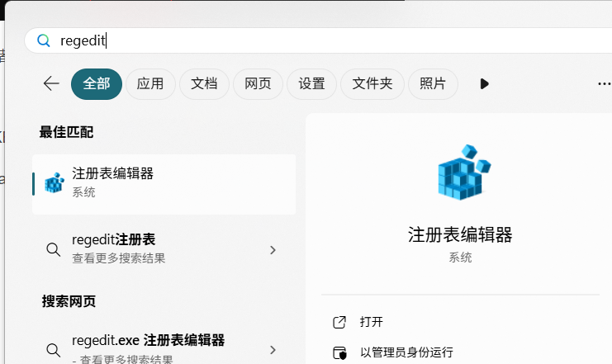Select the 文档 filter tab

click(x=204, y=84)
